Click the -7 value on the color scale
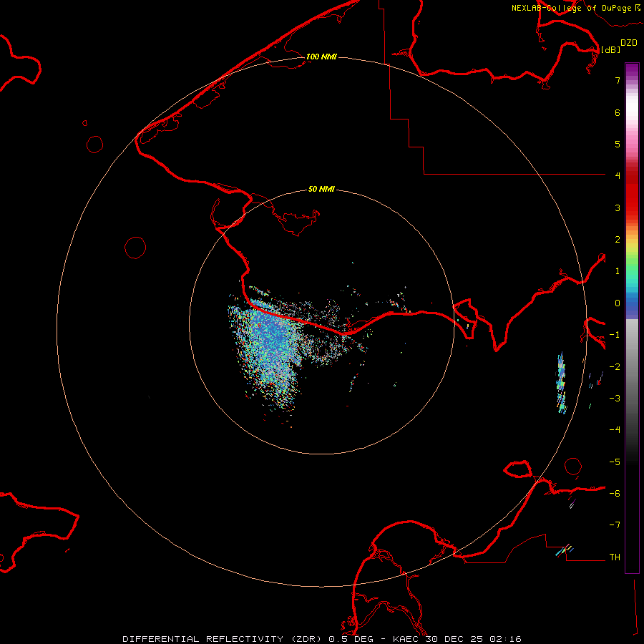This screenshot has width=644, height=644. 615,525
